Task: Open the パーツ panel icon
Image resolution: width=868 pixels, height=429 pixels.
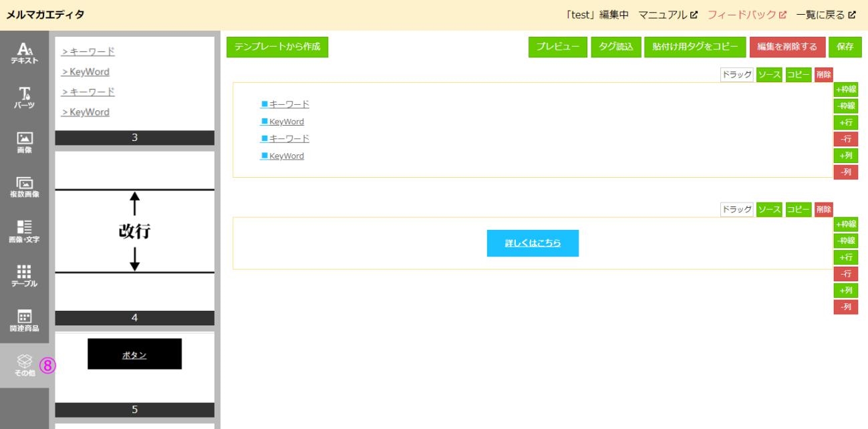Action: [x=24, y=98]
